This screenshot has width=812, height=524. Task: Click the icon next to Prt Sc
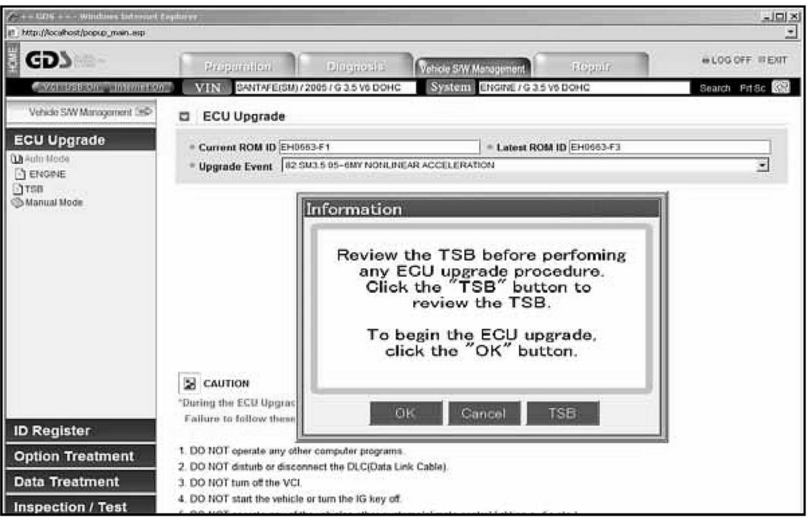pyautogui.click(x=781, y=88)
